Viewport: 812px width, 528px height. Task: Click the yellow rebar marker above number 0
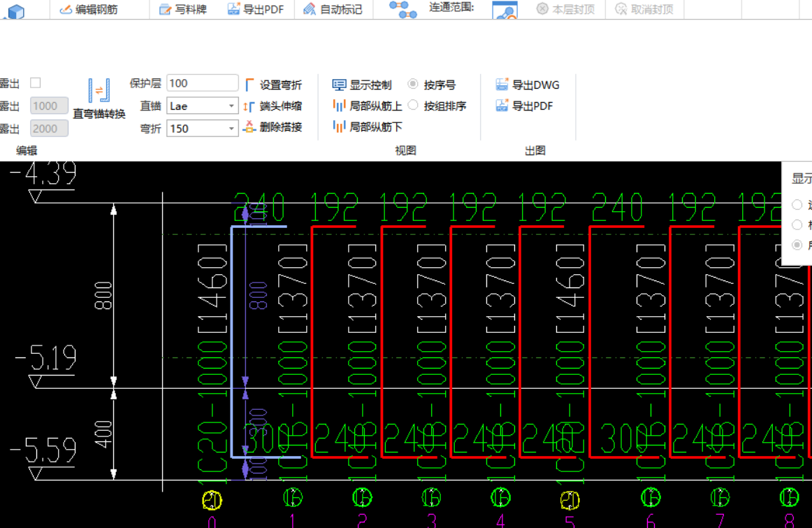[x=212, y=501]
